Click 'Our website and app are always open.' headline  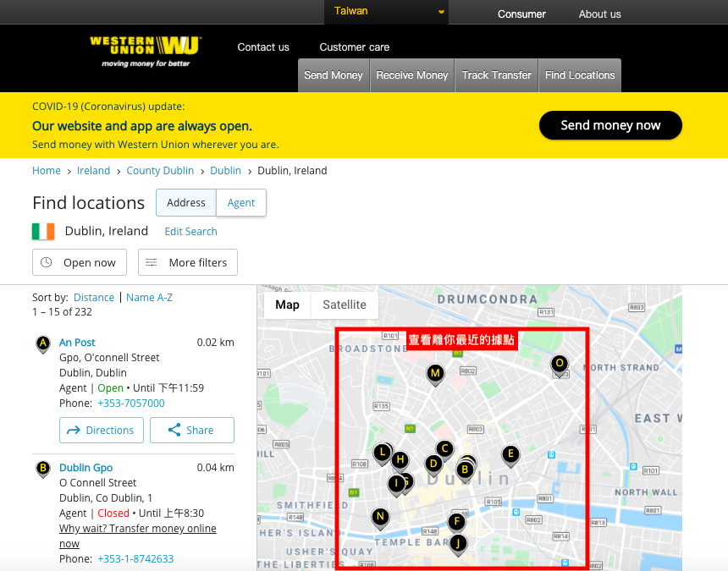tap(142, 126)
